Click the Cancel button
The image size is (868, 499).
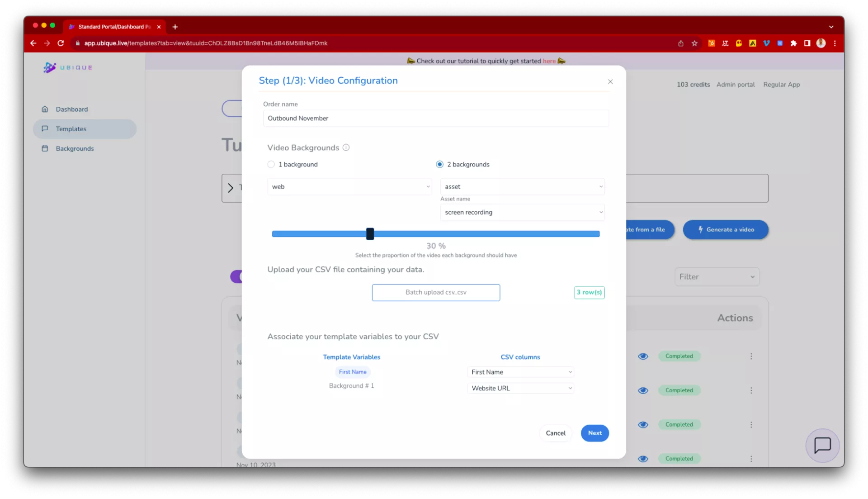[555, 433]
